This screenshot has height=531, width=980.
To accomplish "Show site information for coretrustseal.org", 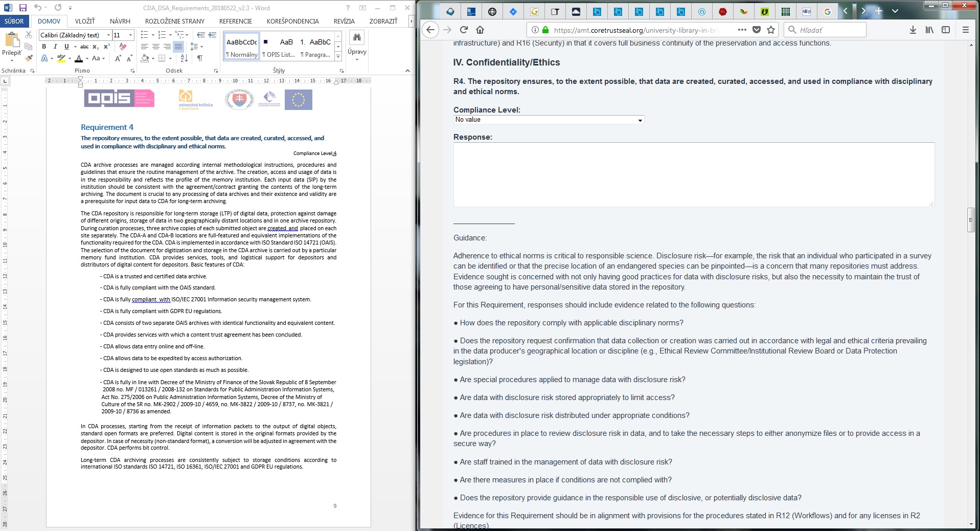I will click(535, 30).
